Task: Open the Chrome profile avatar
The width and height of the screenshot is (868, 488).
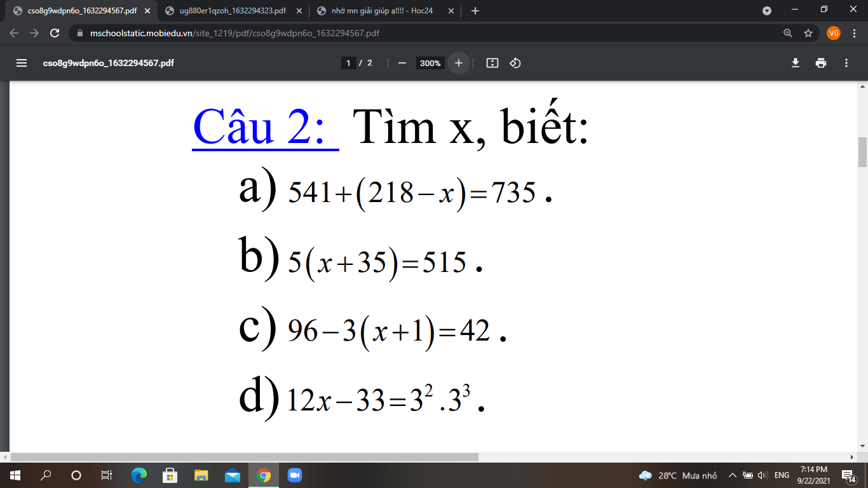Action: (834, 33)
